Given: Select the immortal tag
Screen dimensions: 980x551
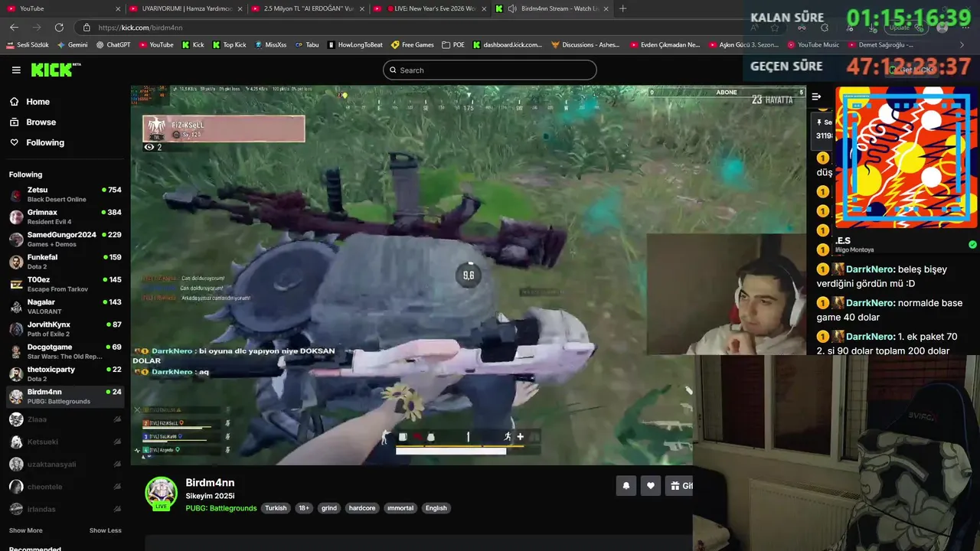Looking at the screenshot, I should pos(400,508).
